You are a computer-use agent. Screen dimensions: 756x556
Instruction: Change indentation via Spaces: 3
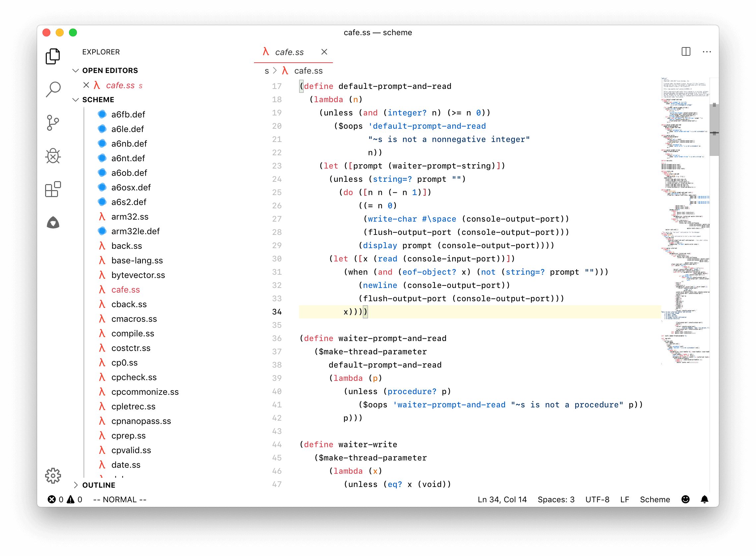556,500
